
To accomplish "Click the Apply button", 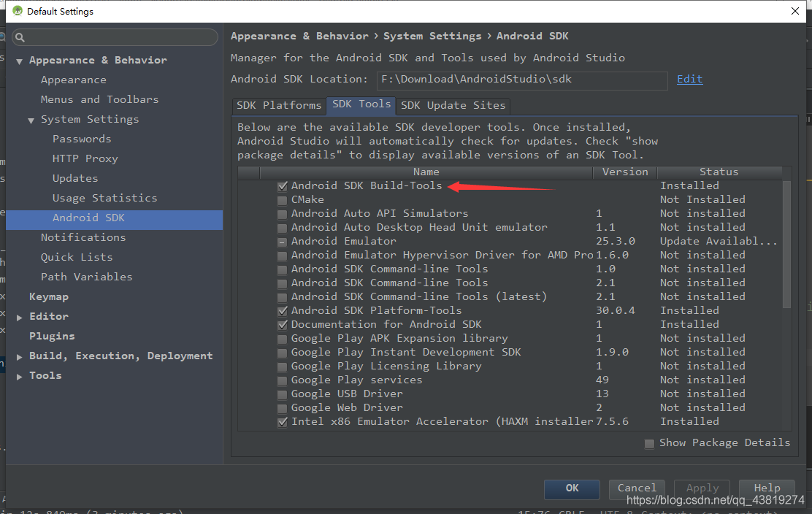I will (x=702, y=488).
